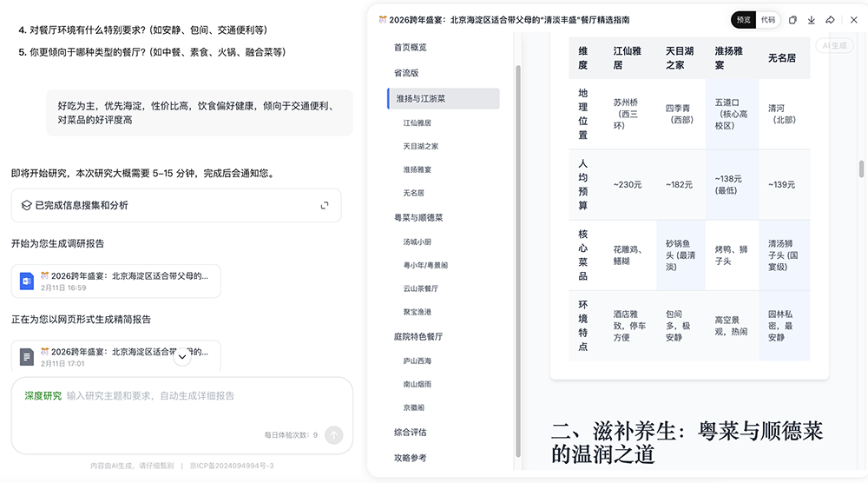Open 庭院特色餐厅 section in sidebar
The image size is (868, 483).
tap(418, 337)
